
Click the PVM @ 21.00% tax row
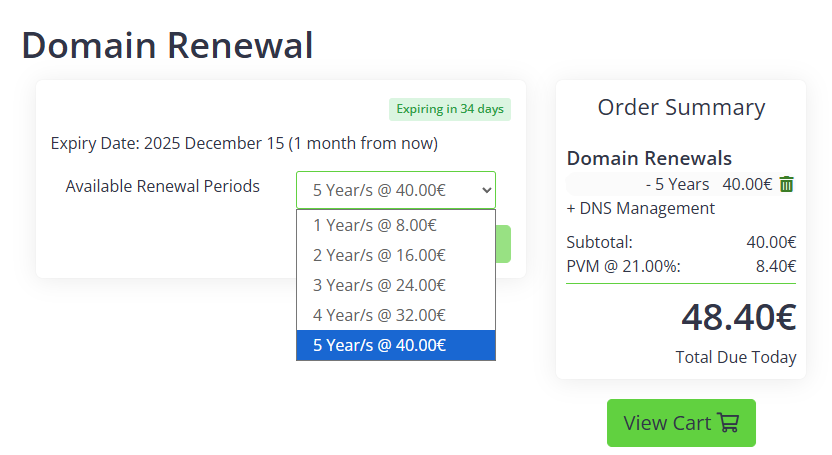pos(680,266)
